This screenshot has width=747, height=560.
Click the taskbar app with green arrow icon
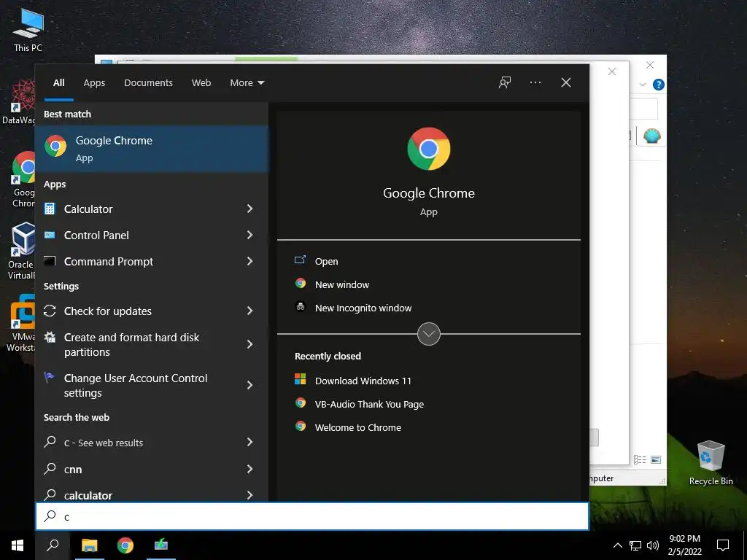[x=161, y=545]
